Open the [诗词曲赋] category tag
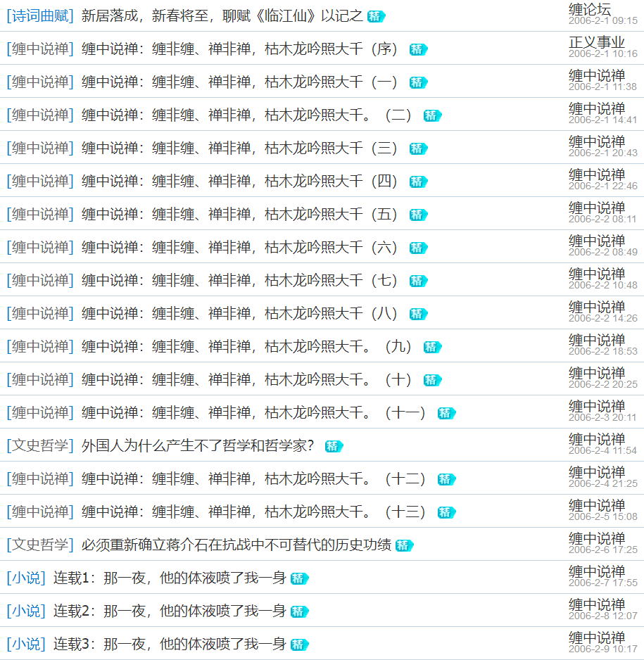 39,15
